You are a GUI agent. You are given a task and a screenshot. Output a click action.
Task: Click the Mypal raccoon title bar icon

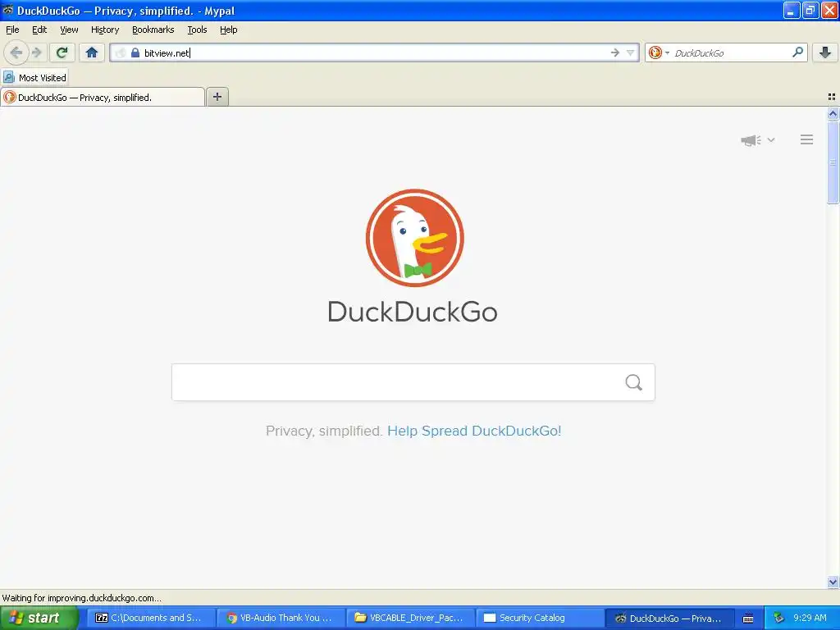coord(8,10)
